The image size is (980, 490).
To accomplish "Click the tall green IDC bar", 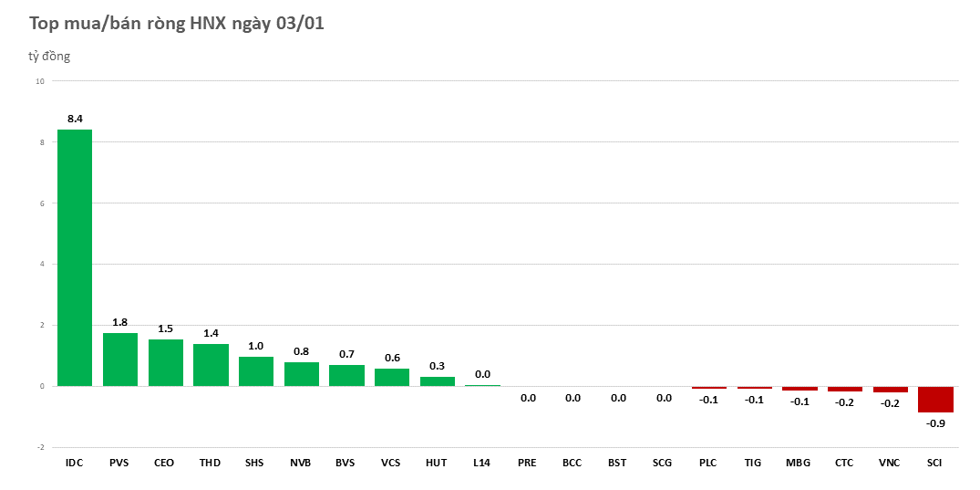I will (75, 257).
